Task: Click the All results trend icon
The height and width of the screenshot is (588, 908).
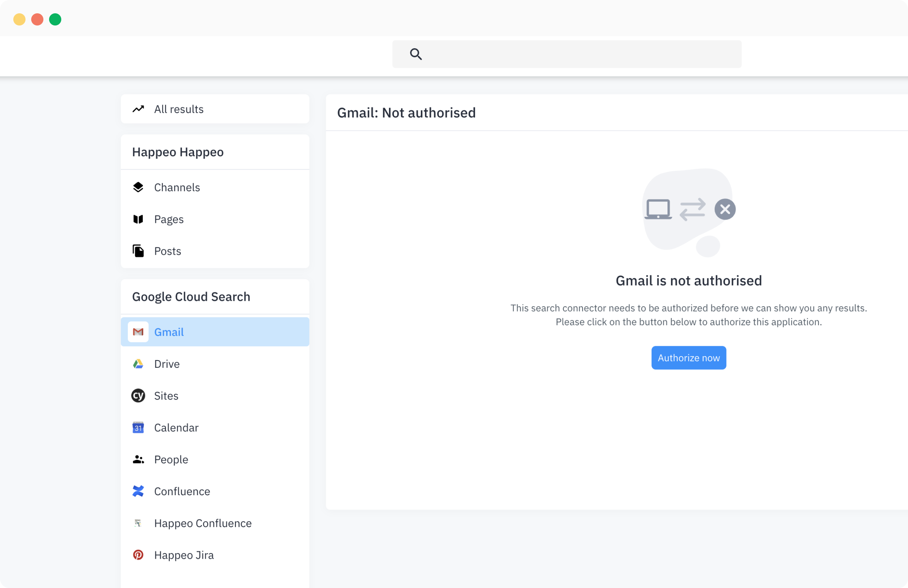Action: pos(138,109)
